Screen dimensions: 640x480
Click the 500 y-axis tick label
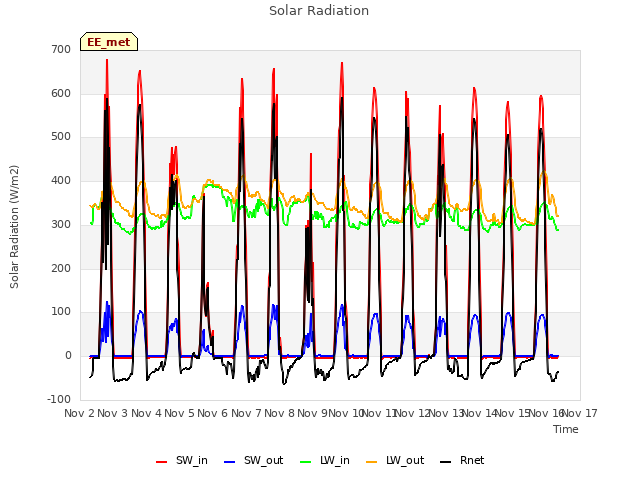click(x=61, y=137)
